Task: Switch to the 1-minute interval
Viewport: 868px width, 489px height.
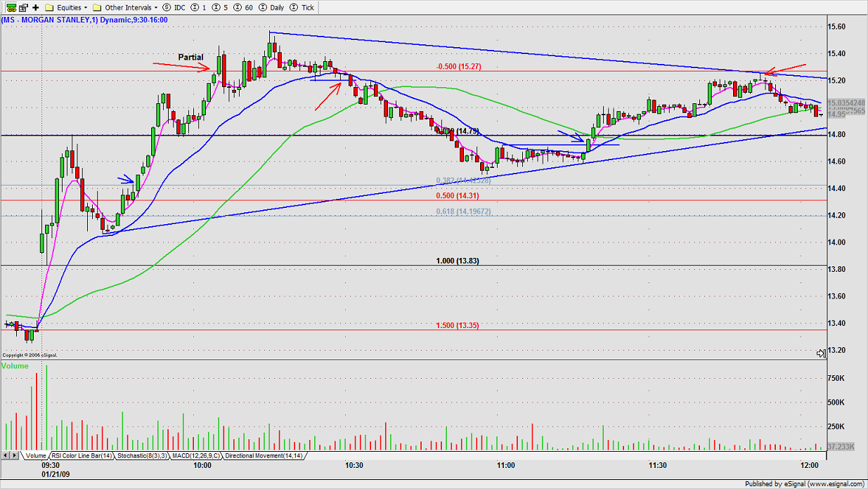Action: 200,7
